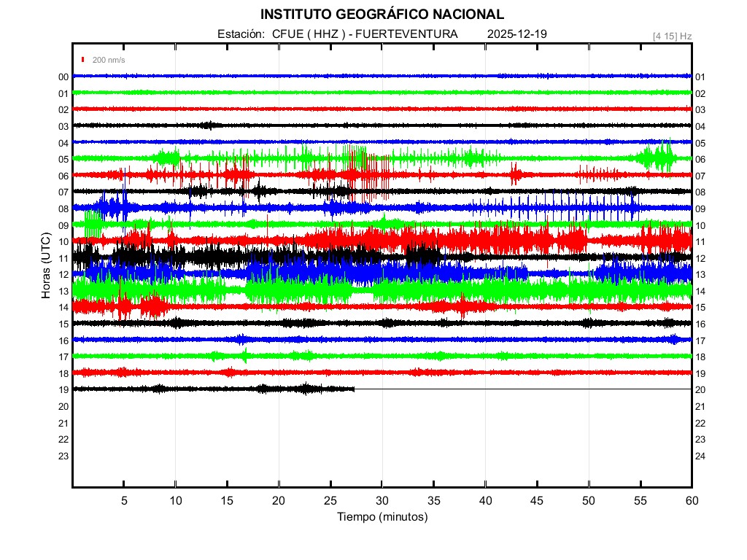
Task: Click hour label 12 on right axis
Action: tap(700, 258)
